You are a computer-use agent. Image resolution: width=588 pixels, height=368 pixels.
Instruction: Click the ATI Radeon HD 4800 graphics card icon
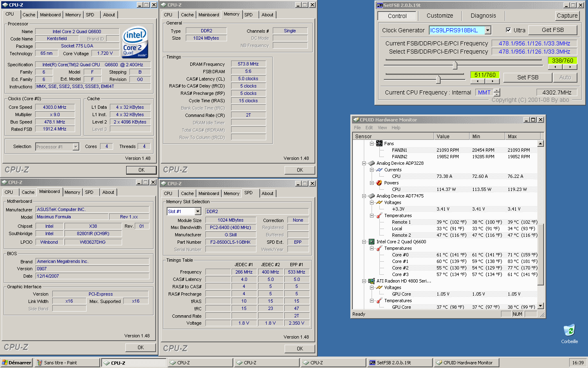372,281
